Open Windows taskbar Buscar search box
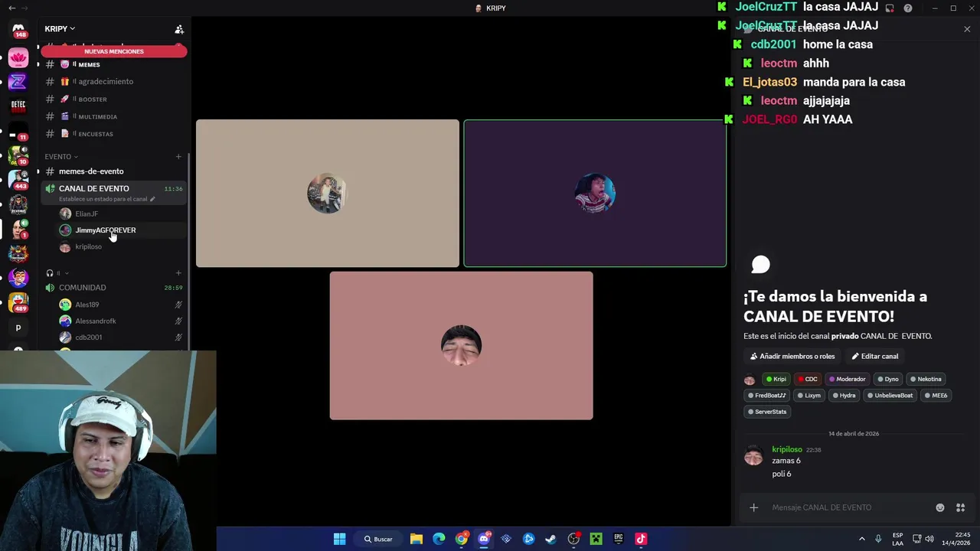Image resolution: width=980 pixels, height=551 pixels. pyautogui.click(x=377, y=539)
